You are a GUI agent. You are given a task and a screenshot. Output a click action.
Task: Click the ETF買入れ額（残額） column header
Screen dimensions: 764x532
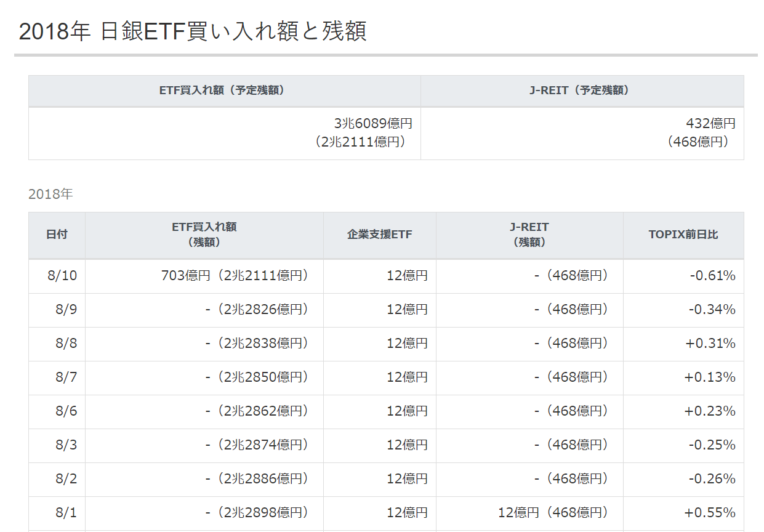click(204, 235)
